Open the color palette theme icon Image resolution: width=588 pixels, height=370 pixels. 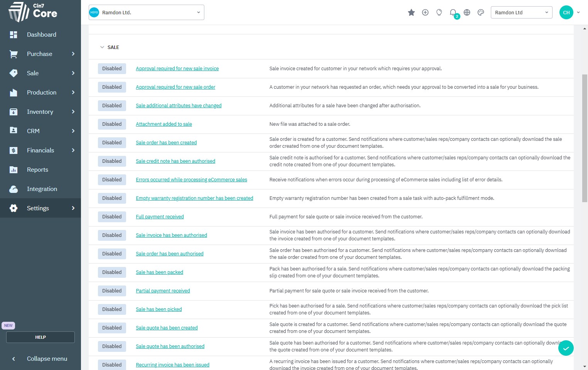pyautogui.click(x=481, y=12)
